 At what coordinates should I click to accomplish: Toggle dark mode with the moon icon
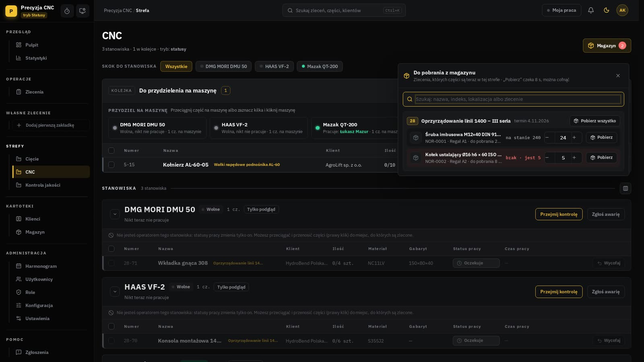point(607,10)
